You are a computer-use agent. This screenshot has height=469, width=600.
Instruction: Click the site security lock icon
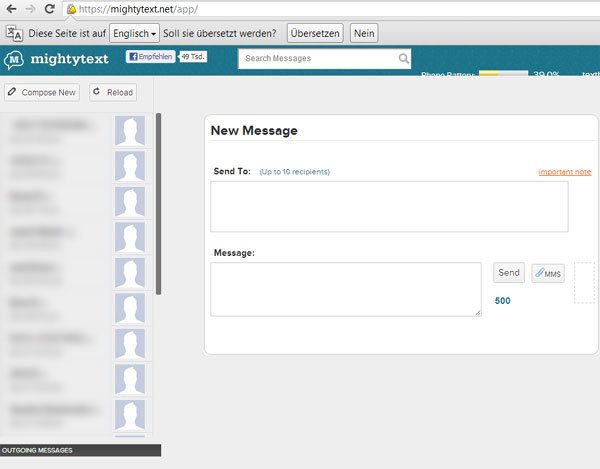(x=72, y=9)
